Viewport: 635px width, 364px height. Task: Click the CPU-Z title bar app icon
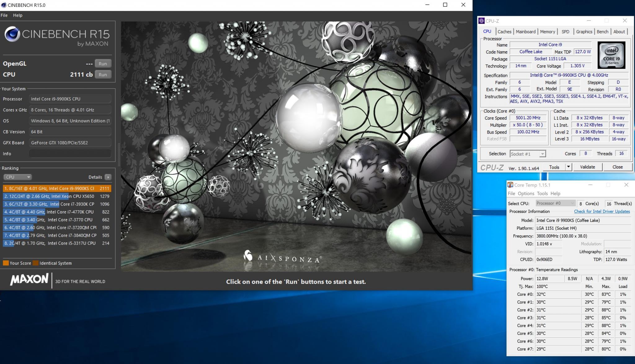tap(482, 21)
